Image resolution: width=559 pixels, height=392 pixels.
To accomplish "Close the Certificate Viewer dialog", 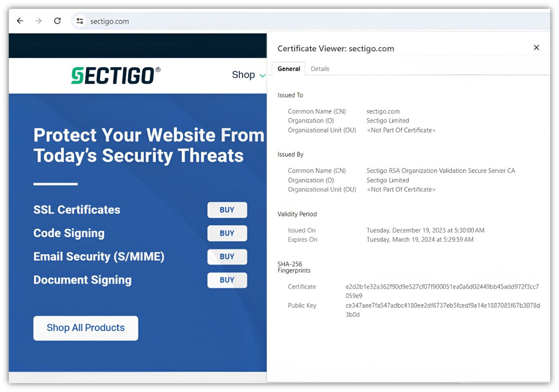I will click(536, 47).
